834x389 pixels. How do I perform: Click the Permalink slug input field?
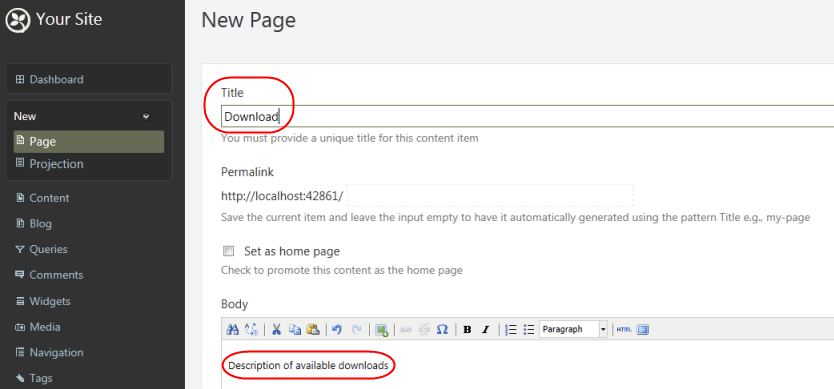click(x=490, y=195)
